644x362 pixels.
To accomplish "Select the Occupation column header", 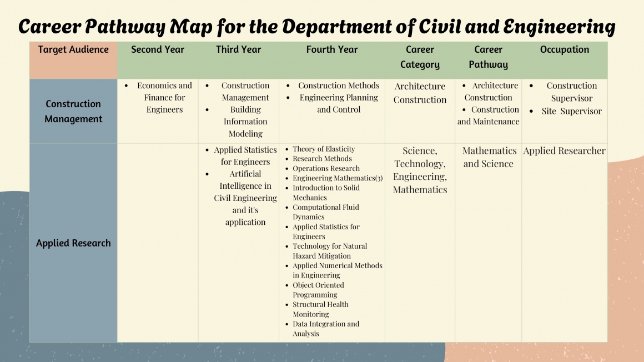I will (x=564, y=49).
